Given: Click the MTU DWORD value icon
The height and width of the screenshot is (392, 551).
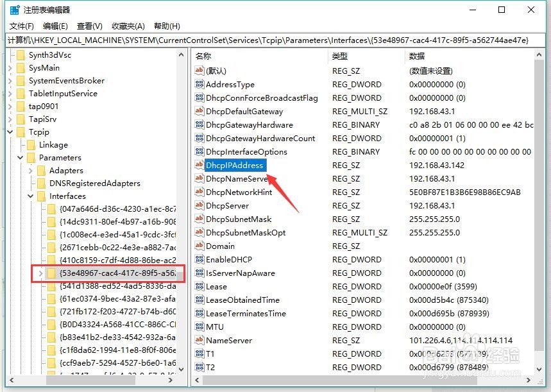Looking at the screenshot, I should (199, 327).
